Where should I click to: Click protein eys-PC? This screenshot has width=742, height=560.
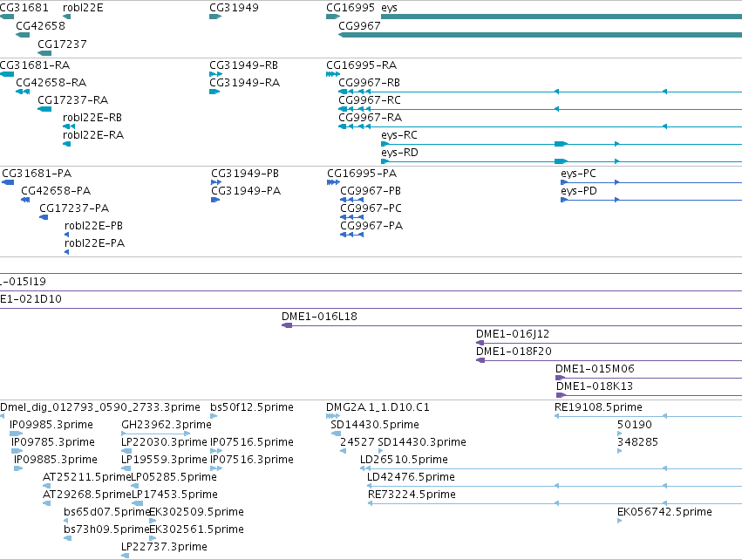578,174
